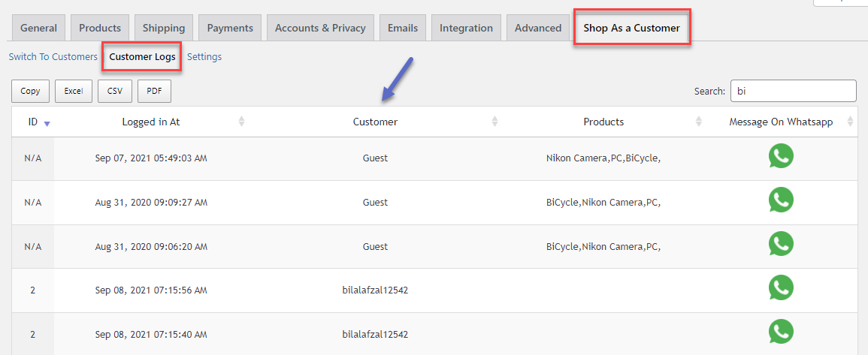Click 'Guest' in the 09:09:27 AM row

[375, 203]
